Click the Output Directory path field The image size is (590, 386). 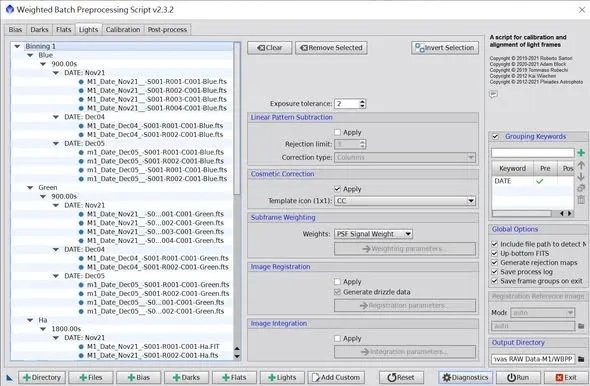(x=533, y=359)
